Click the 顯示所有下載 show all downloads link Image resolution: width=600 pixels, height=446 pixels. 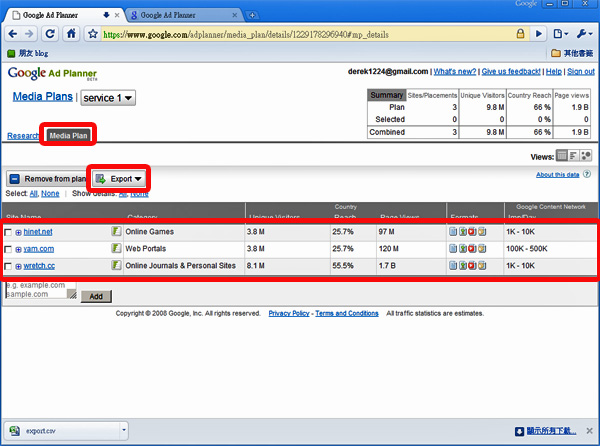coord(551,431)
